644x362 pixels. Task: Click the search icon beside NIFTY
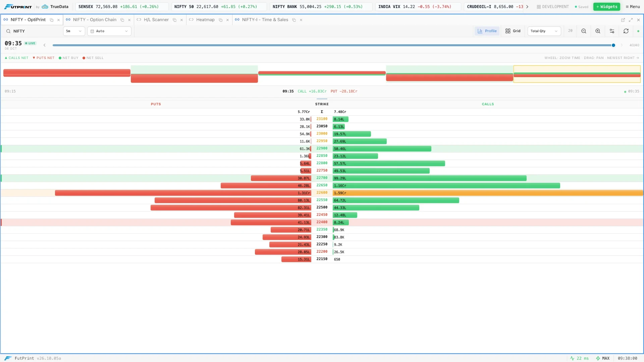[x=8, y=31]
